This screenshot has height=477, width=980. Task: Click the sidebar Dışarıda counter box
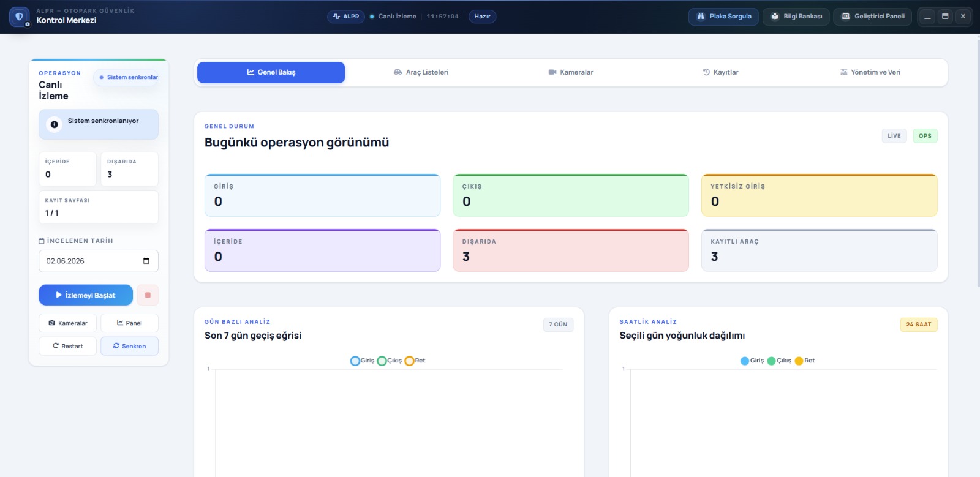129,169
